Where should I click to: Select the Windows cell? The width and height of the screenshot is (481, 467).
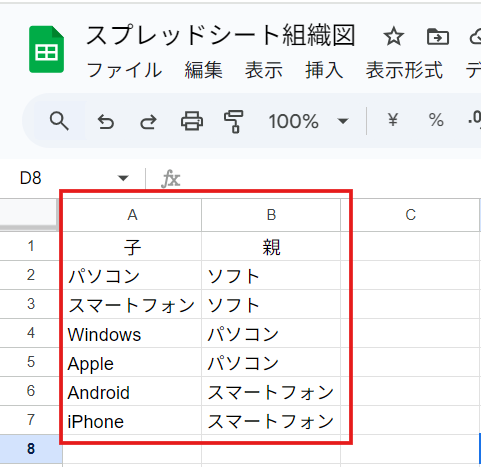click(x=132, y=333)
